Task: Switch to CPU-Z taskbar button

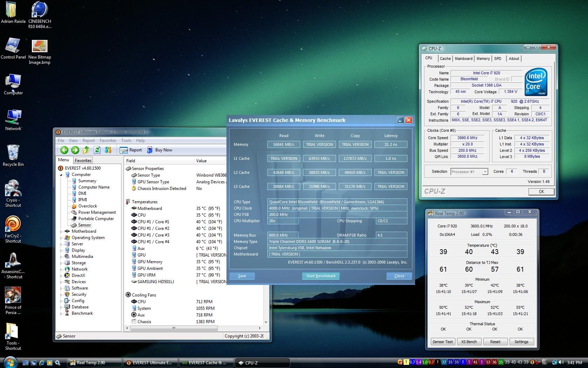Action: 262,363
